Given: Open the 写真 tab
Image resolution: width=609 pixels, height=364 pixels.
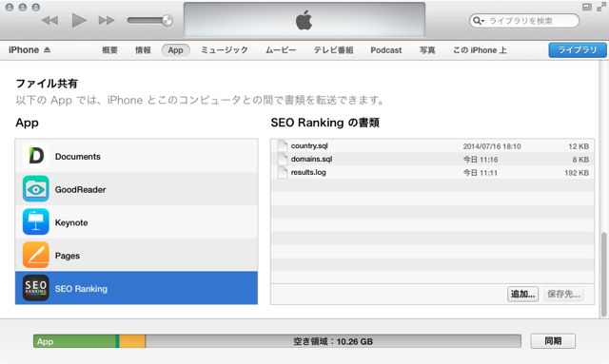Looking at the screenshot, I should (x=427, y=50).
